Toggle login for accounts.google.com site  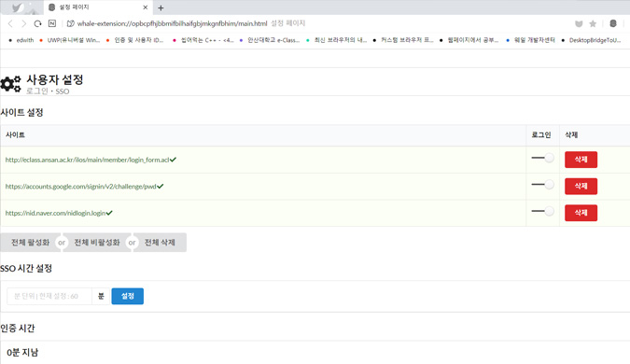point(543,185)
